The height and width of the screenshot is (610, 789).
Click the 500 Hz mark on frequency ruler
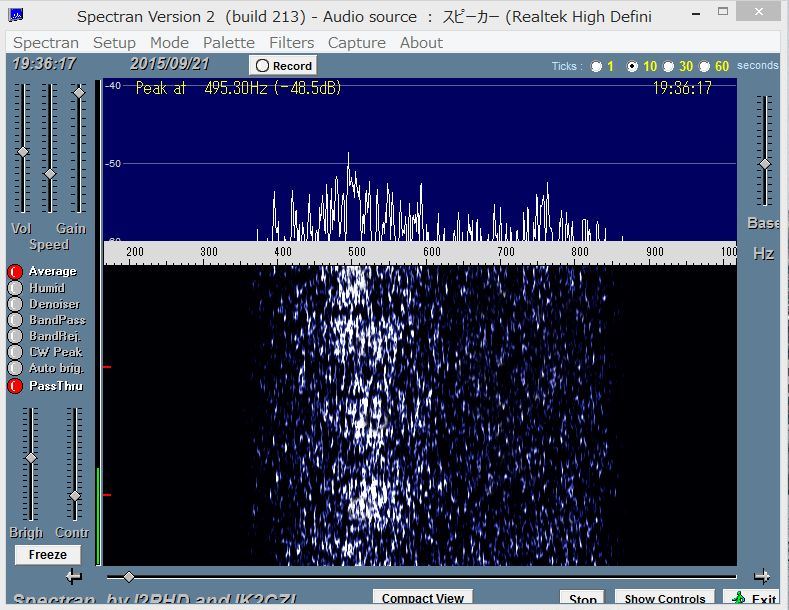(357, 252)
